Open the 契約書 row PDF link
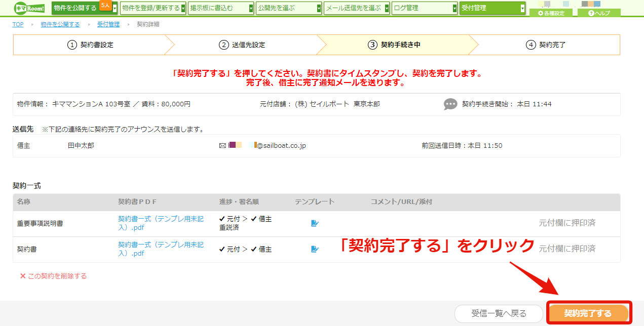This screenshot has width=644, height=326. pyautogui.click(x=161, y=249)
